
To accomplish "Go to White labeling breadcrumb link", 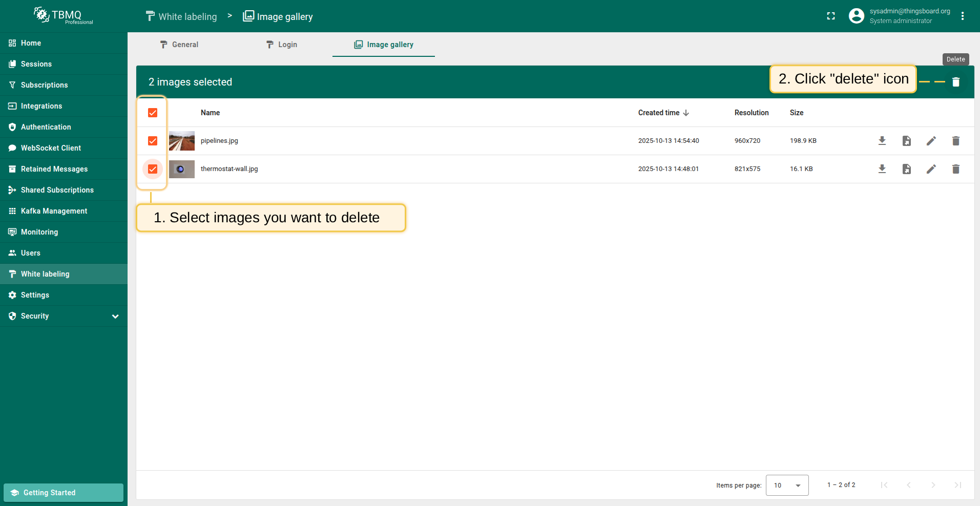I will pyautogui.click(x=182, y=16).
